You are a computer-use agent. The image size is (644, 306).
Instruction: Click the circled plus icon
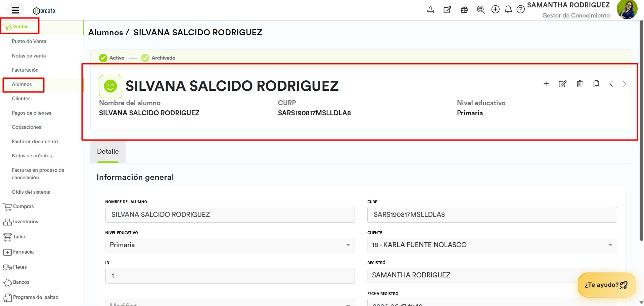click(x=496, y=9)
